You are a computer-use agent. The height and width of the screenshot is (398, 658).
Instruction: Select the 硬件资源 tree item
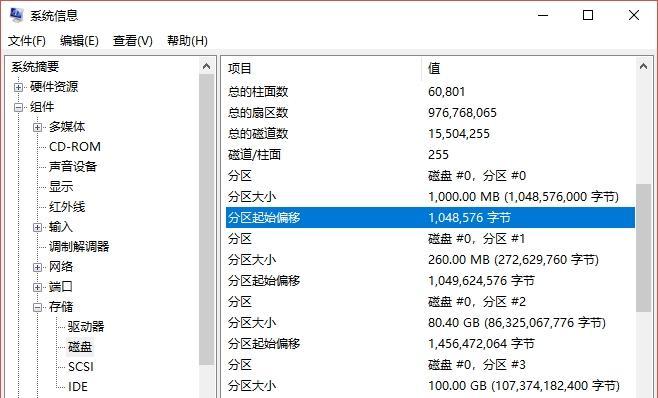tap(54, 87)
